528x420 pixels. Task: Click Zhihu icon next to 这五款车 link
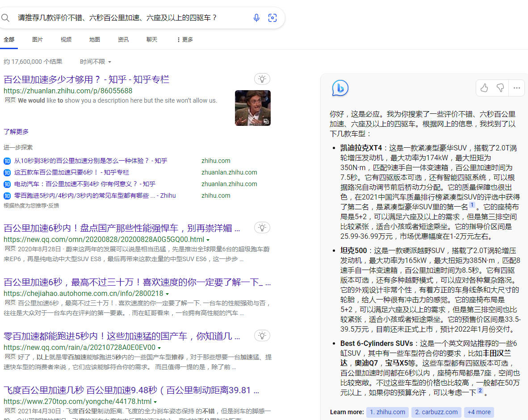(x=7, y=173)
